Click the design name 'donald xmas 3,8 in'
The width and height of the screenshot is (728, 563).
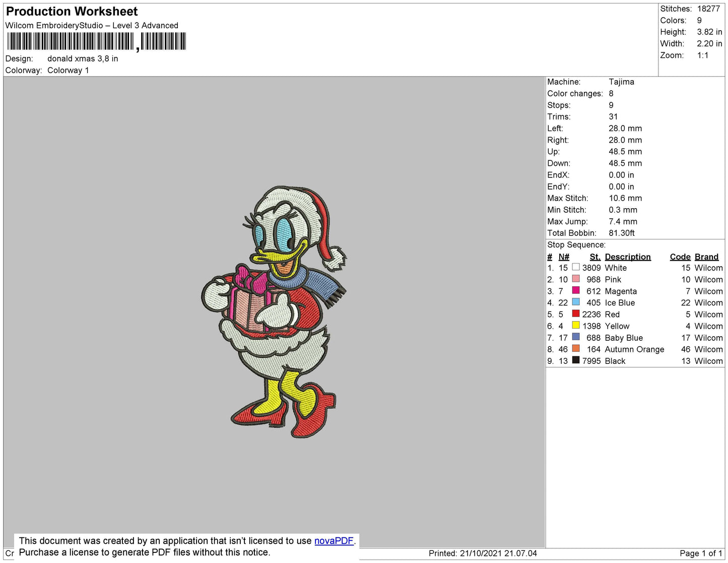click(x=83, y=58)
